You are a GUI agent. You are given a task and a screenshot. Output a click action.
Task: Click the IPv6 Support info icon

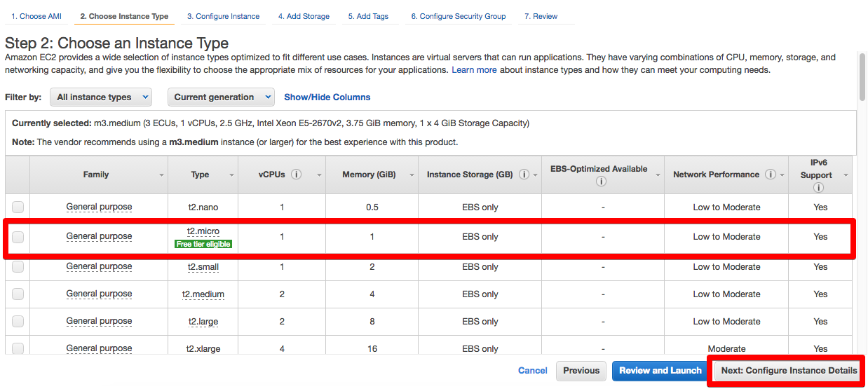coord(818,188)
